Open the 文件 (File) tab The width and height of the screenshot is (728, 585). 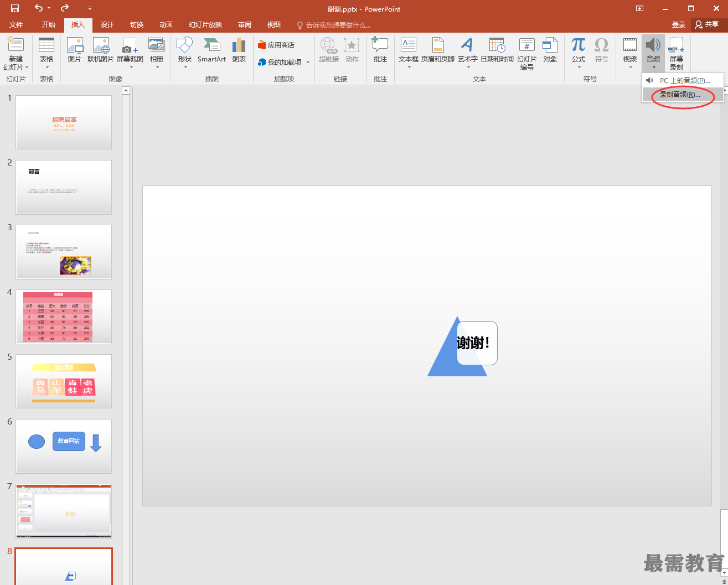point(16,25)
